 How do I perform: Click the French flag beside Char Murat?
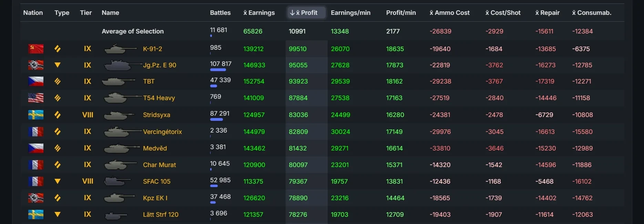pos(36,165)
